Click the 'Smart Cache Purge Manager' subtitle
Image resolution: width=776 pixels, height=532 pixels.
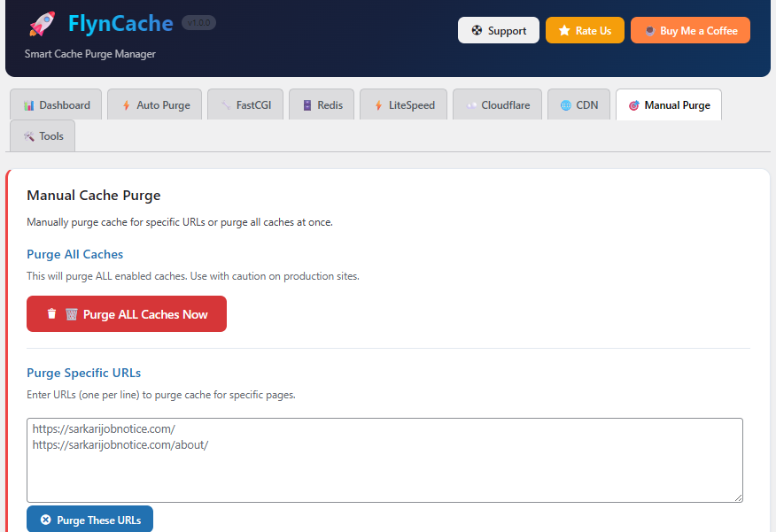pos(90,54)
